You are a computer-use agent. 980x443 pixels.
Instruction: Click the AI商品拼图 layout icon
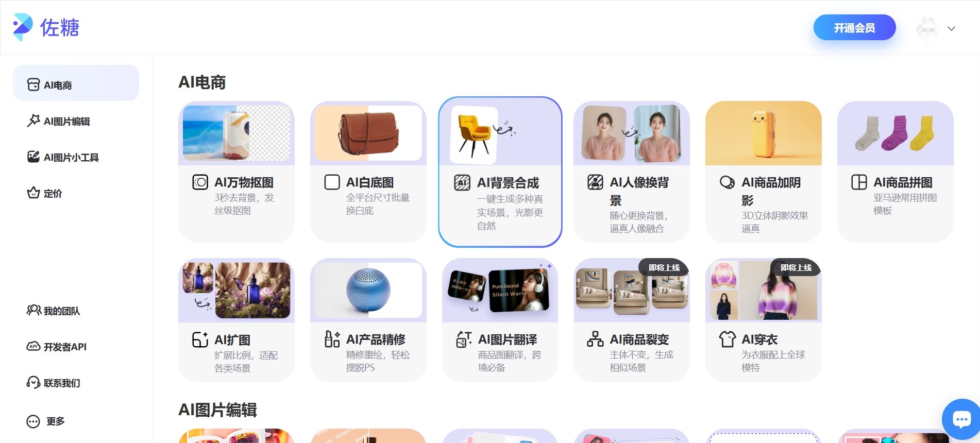(x=859, y=182)
